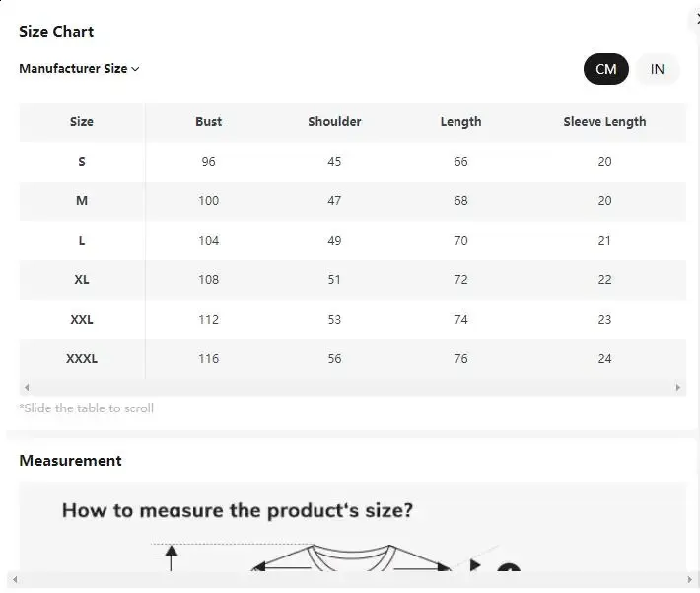Click the Shoulder column header
This screenshot has height=593, width=700.
pos(334,122)
